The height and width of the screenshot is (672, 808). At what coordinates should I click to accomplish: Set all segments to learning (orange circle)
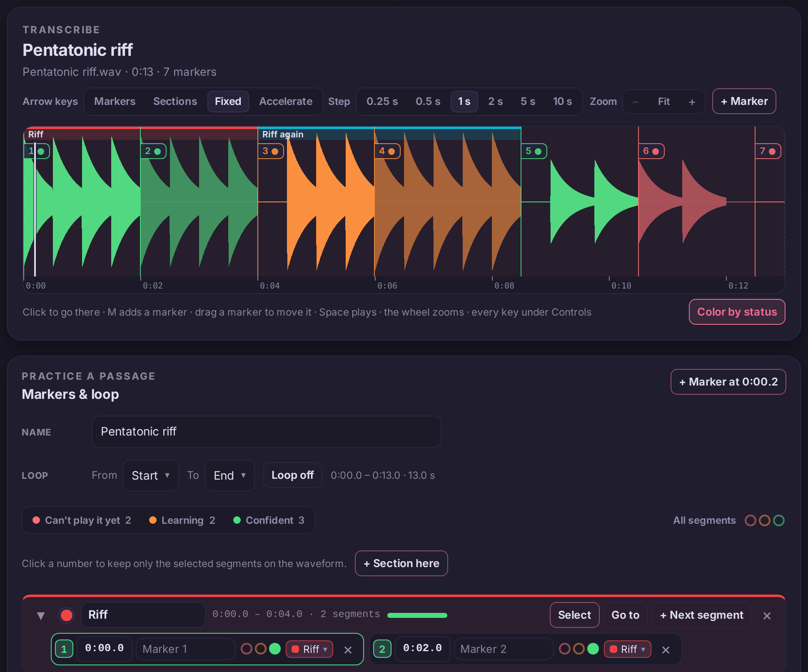[x=765, y=520]
